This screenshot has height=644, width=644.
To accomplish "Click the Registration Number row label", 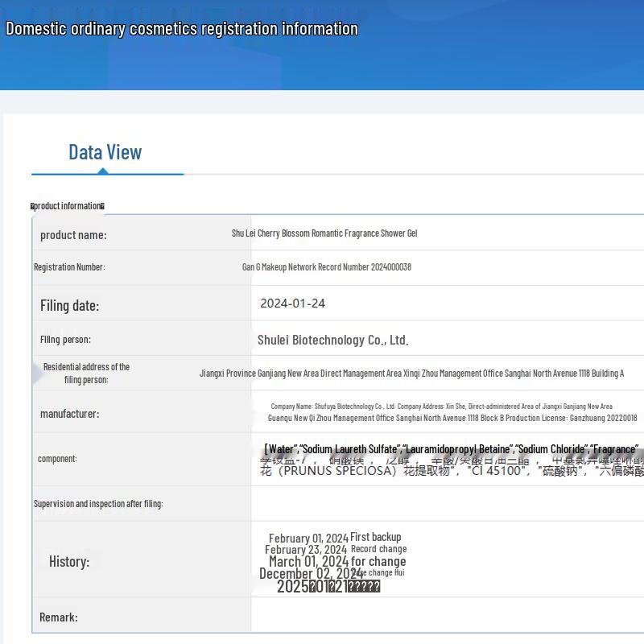I will pyautogui.click(x=69, y=267).
